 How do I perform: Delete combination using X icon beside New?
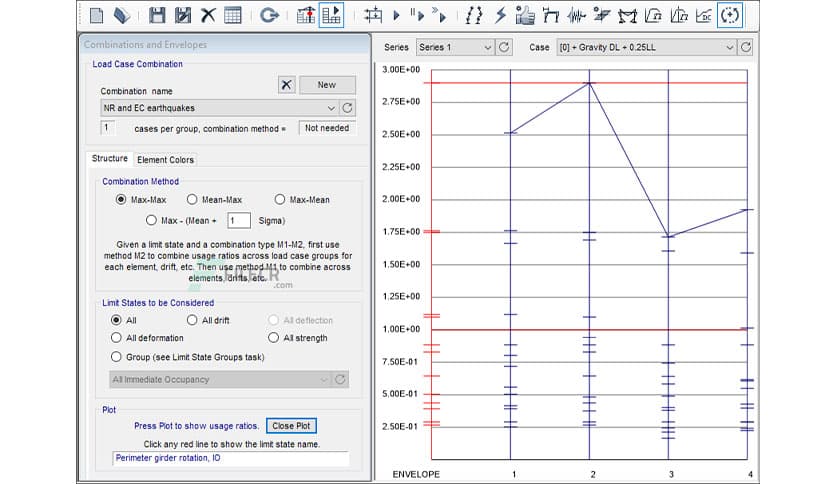point(287,85)
